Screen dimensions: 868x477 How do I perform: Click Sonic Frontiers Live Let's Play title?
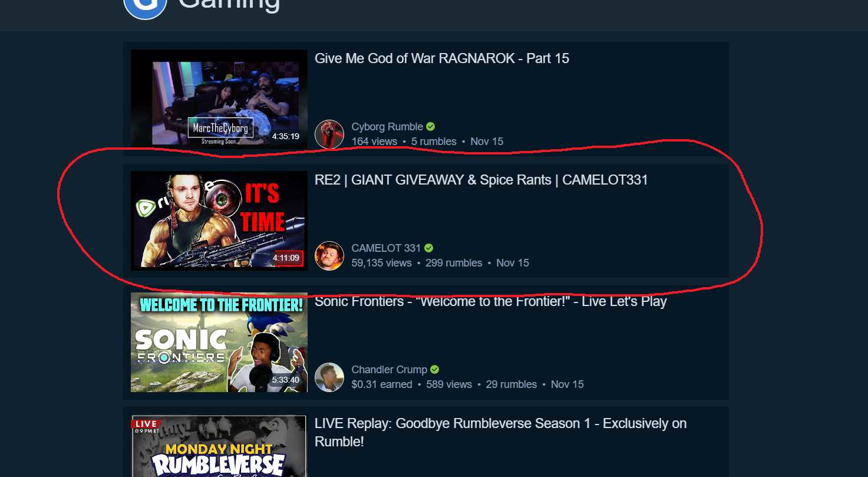[491, 301]
